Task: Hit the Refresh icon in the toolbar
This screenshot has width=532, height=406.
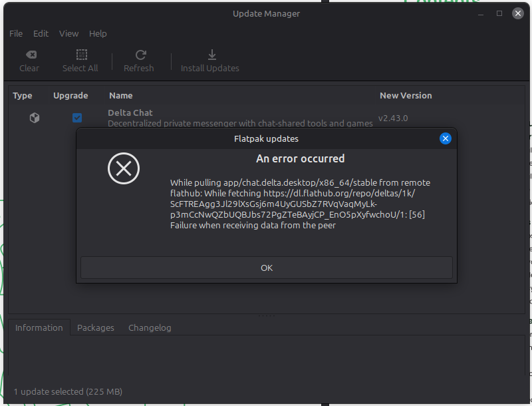Action: coord(140,55)
